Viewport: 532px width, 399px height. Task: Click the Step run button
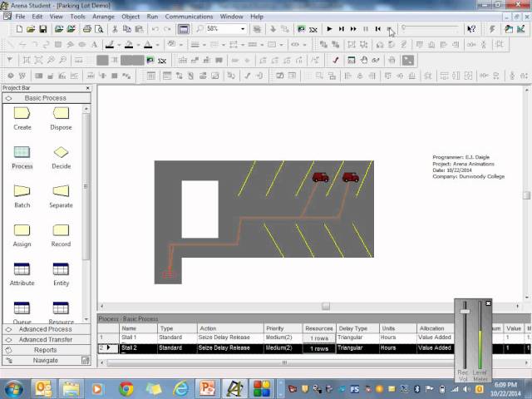[x=342, y=29]
